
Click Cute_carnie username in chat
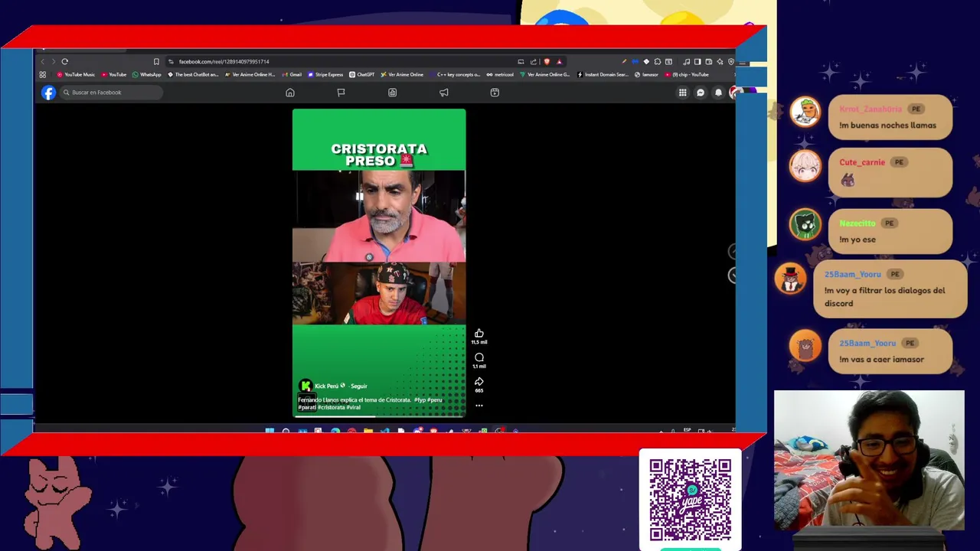click(862, 162)
